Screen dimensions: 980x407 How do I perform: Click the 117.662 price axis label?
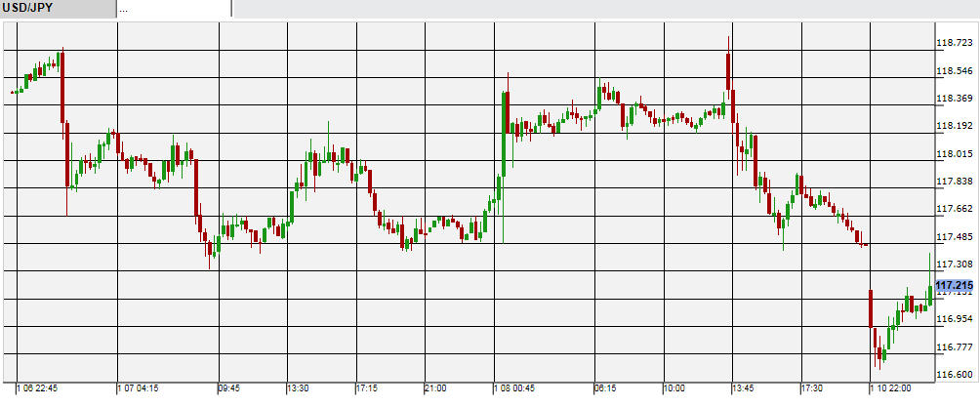tap(954, 209)
